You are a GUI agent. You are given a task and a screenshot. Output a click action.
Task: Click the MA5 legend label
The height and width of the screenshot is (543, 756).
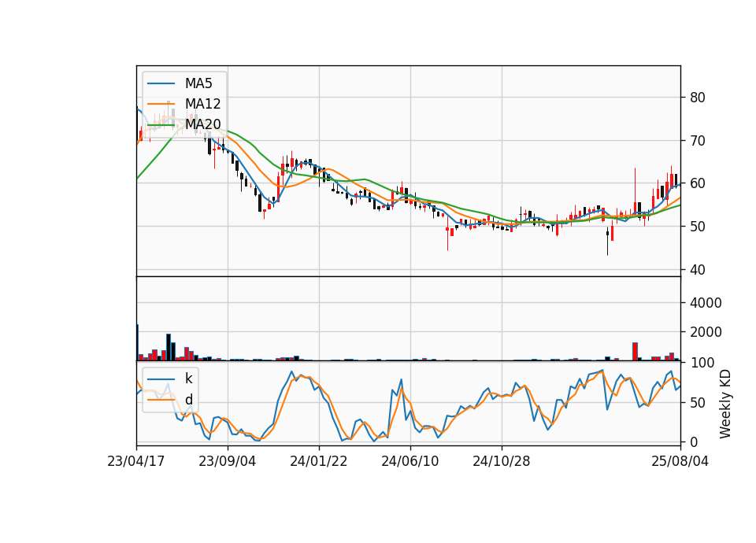[x=198, y=83]
